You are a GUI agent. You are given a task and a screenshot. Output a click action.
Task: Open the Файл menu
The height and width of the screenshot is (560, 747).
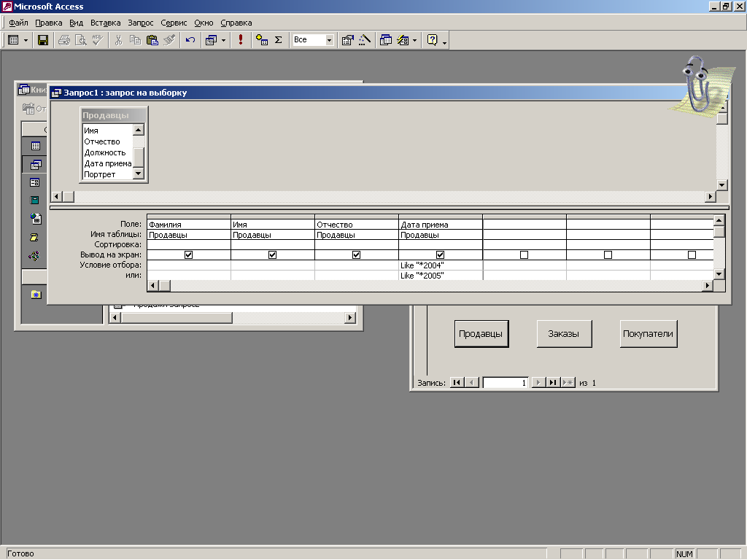[18, 23]
